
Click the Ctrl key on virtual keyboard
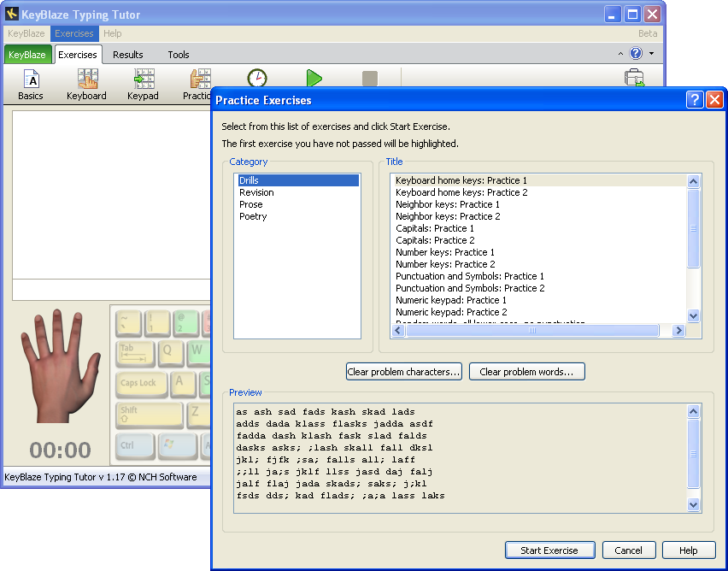click(x=135, y=446)
